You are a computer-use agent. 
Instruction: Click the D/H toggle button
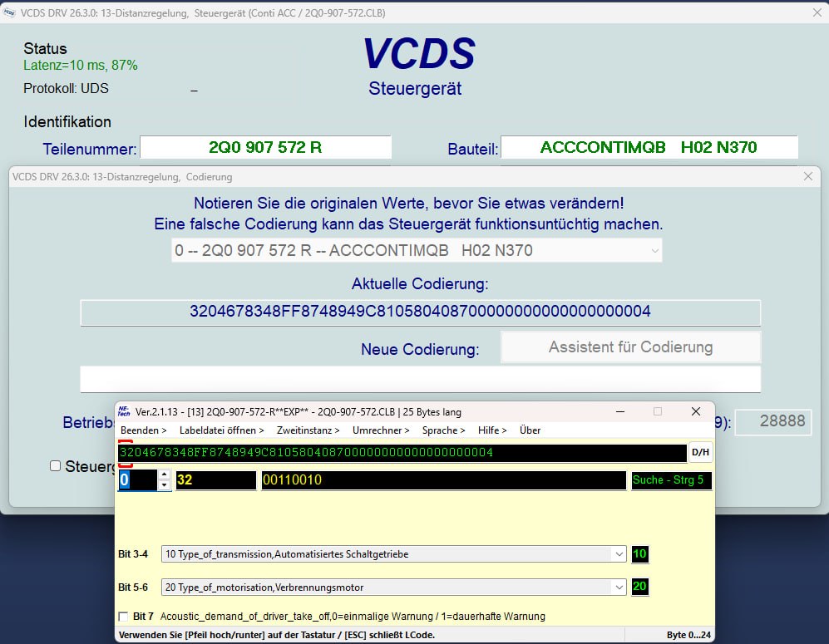pos(700,452)
